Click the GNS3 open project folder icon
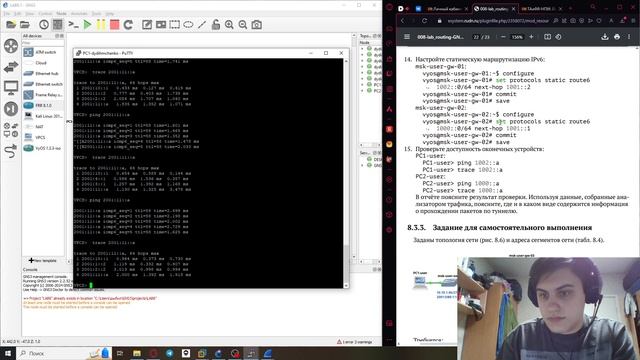The height and width of the screenshot is (360, 640). click(x=25, y=25)
